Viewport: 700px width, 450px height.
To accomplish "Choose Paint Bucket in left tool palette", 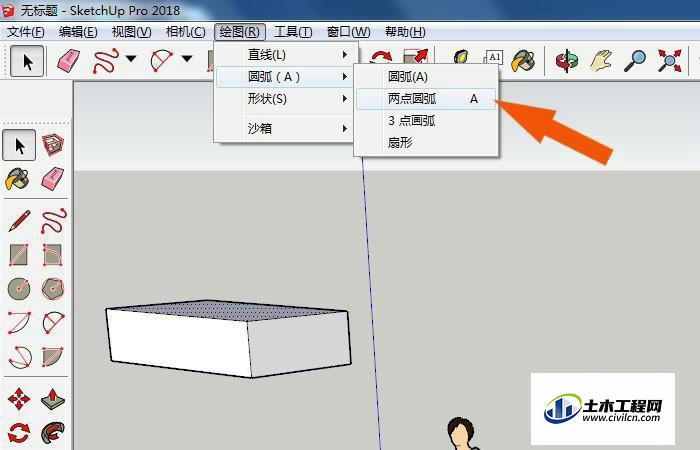I will 18,179.
